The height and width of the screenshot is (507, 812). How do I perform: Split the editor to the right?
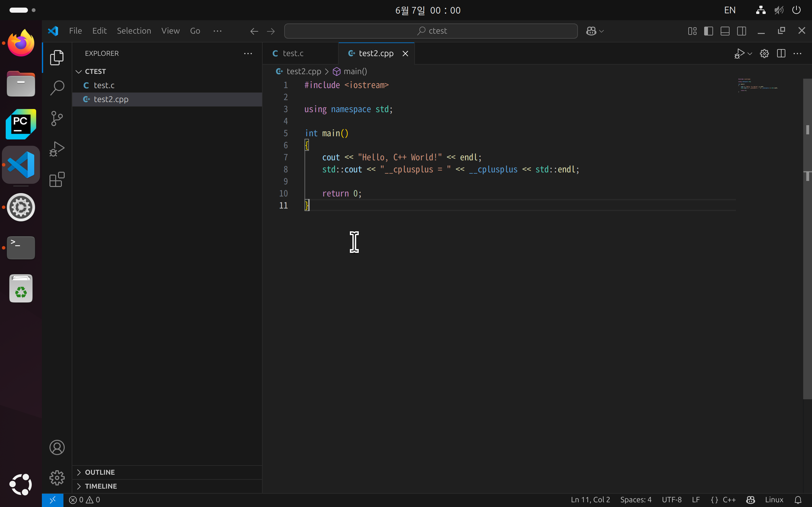[781, 53]
